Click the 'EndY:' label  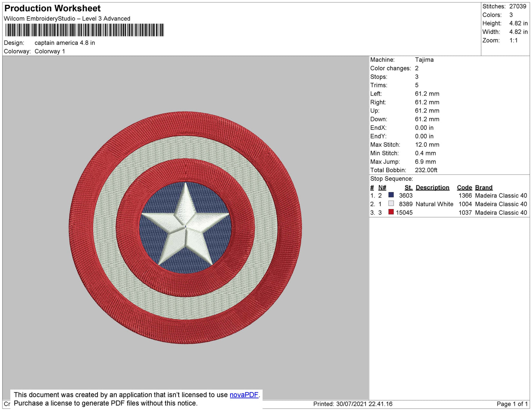(378, 136)
